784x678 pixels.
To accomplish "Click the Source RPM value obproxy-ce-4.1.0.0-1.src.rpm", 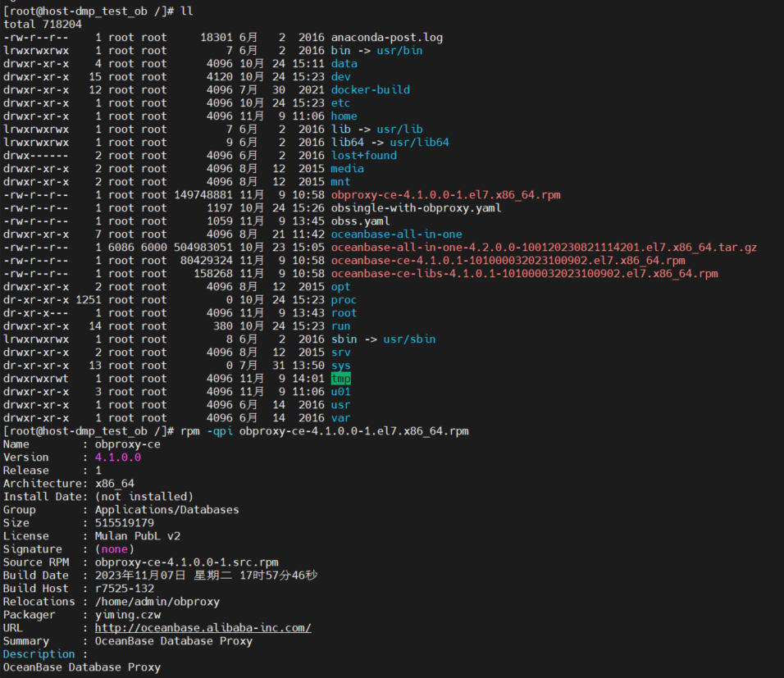I will tap(186, 562).
